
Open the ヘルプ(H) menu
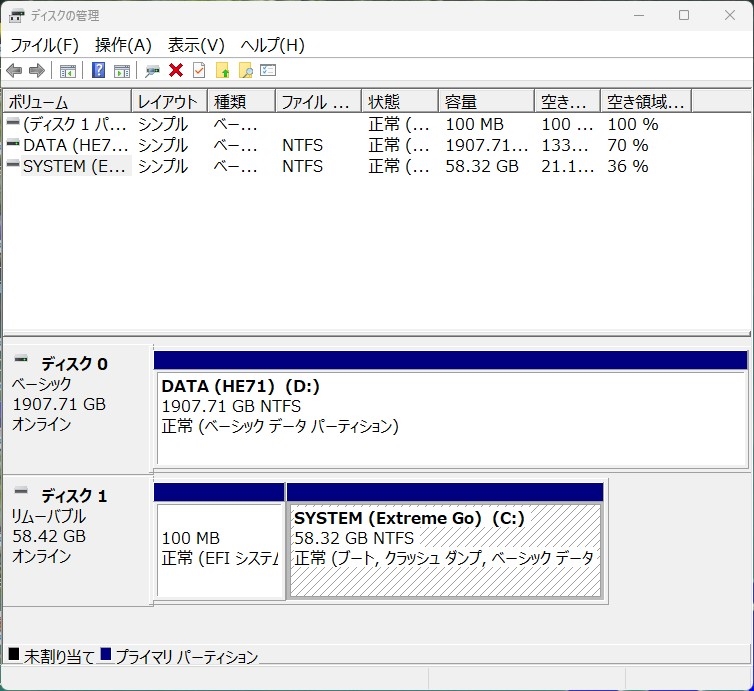272,45
